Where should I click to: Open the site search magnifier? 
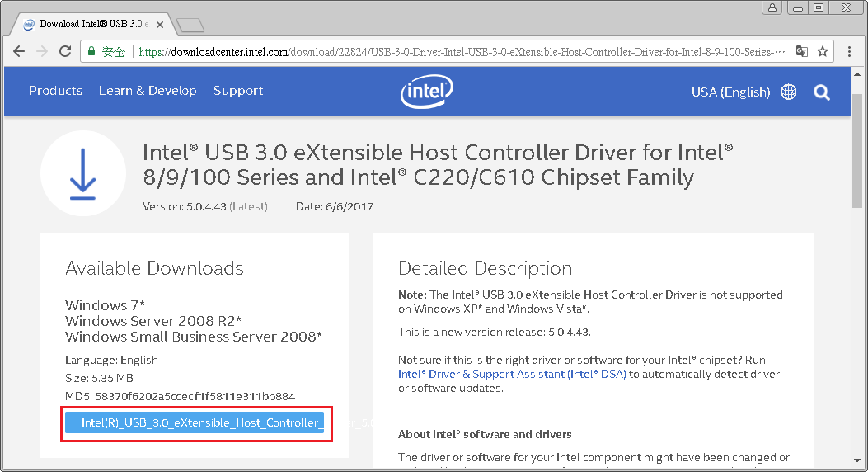[x=822, y=92]
